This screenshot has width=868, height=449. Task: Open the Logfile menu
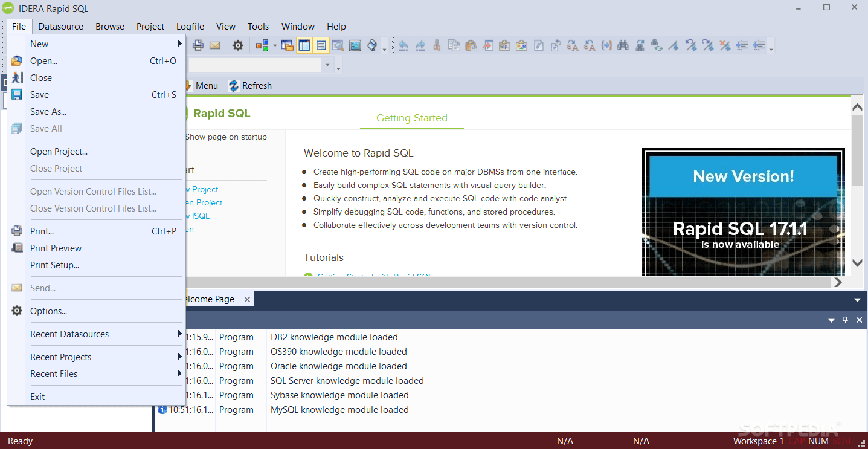pos(190,26)
